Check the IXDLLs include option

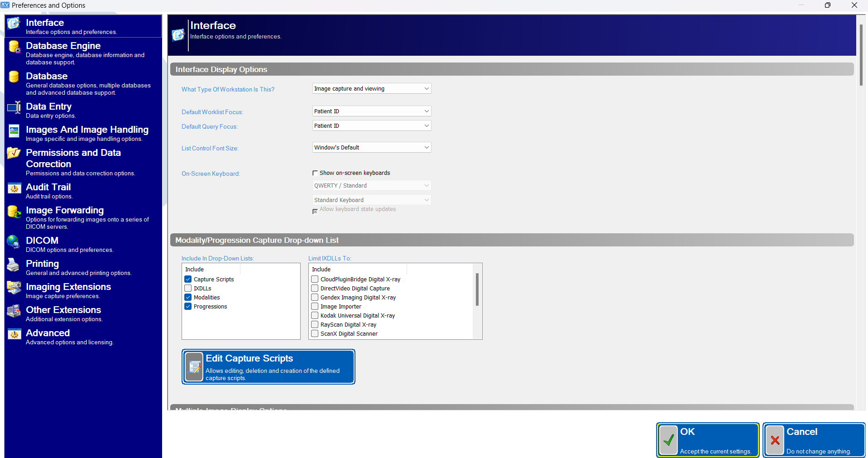(188, 288)
